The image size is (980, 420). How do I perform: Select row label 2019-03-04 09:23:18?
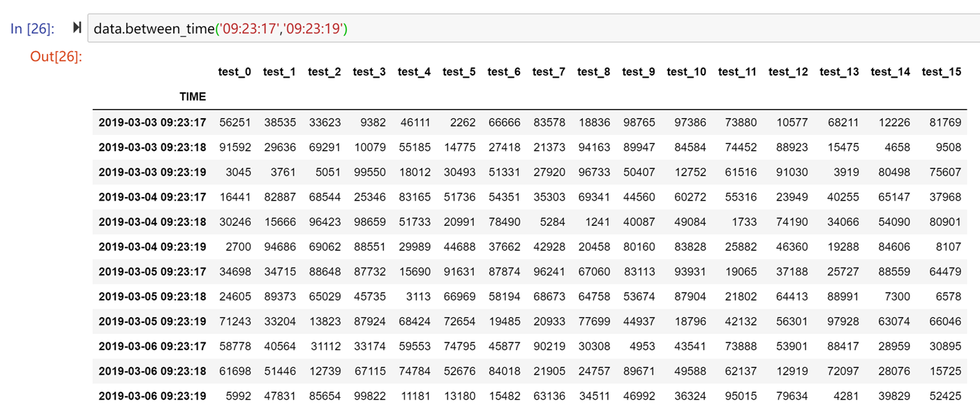pos(152,222)
